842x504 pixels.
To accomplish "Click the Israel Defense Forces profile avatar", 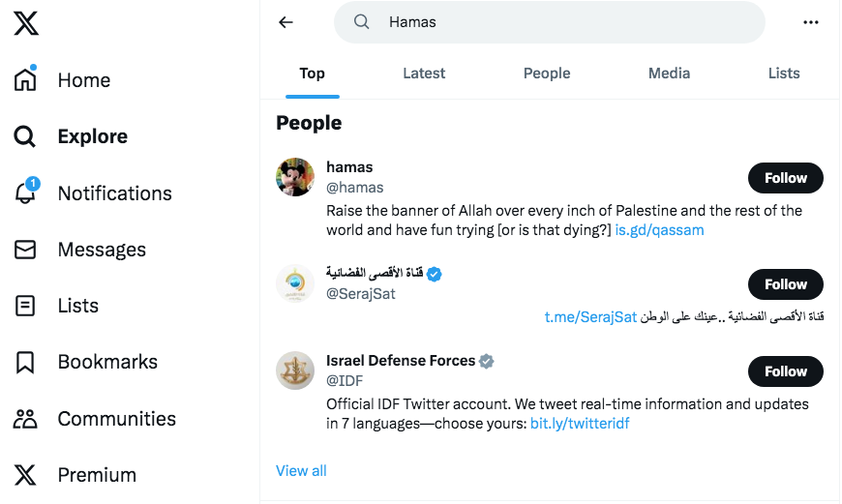I will pos(295,371).
